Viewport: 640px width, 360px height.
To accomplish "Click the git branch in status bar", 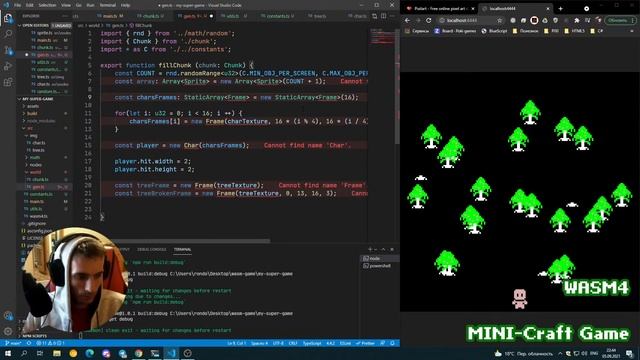I will (x=13, y=343).
